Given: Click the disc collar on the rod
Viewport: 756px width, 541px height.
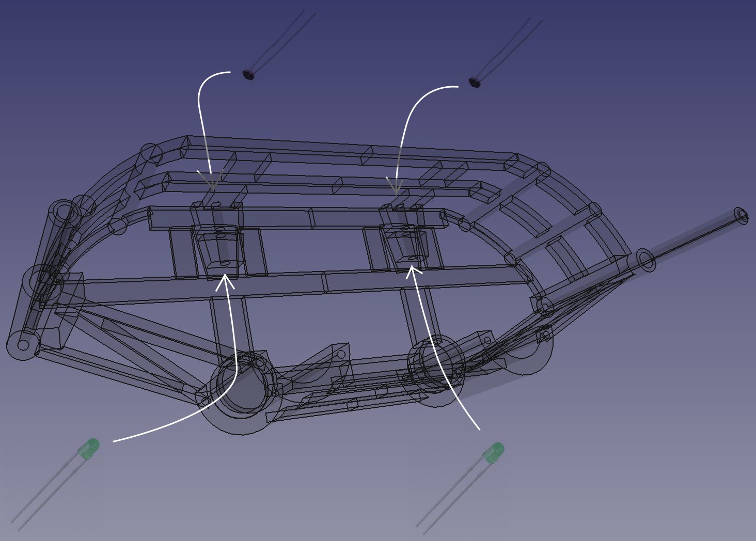Looking at the screenshot, I should click(645, 260).
